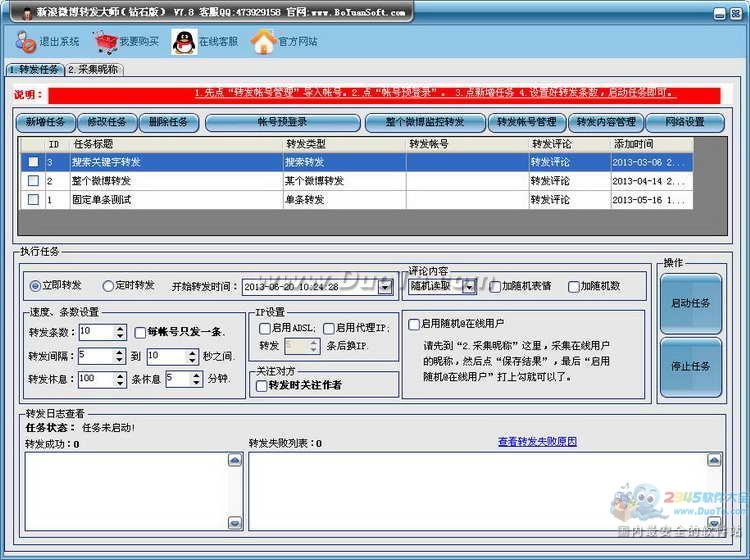The image size is (750, 560).
Task: Click the application icon in the title bar
Action: click(26, 13)
